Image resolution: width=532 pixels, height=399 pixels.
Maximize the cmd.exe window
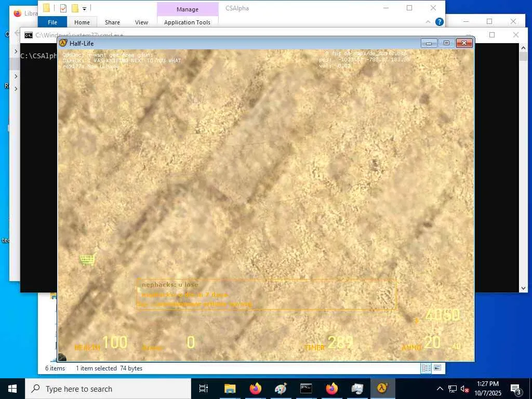pos(492,35)
